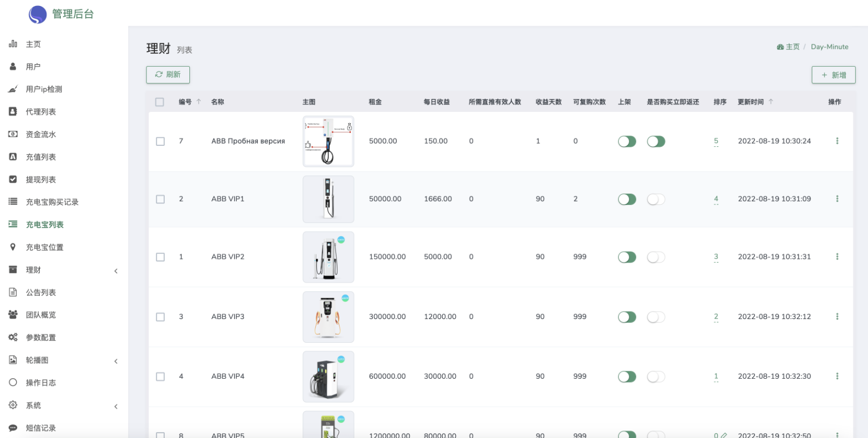
Task: Open ABB VIP1 product thumbnail image
Action: pyautogui.click(x=328, y=199)
